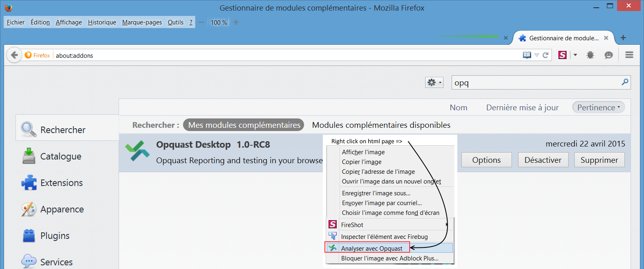Open the Fichier menu
The image size is (644, 269).
click(x=15, y=22)
